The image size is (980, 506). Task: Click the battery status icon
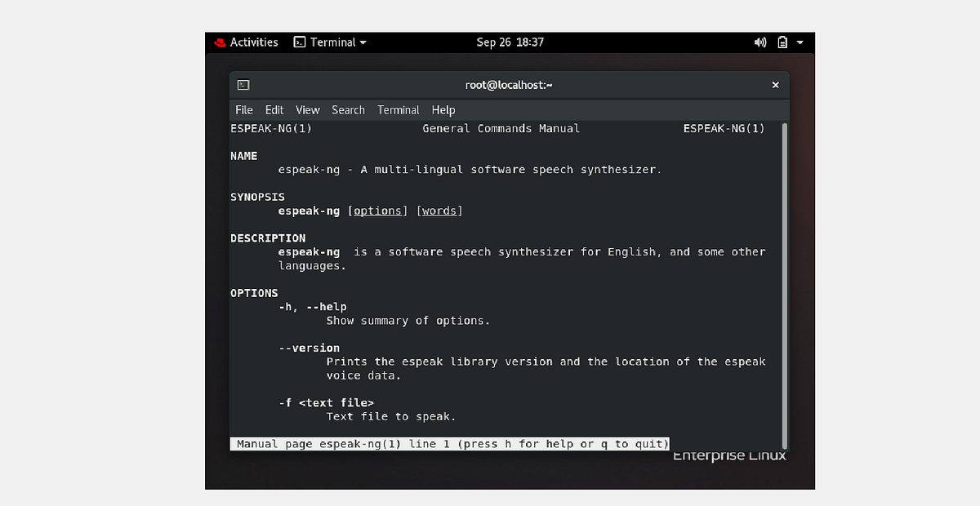[781, 42]
